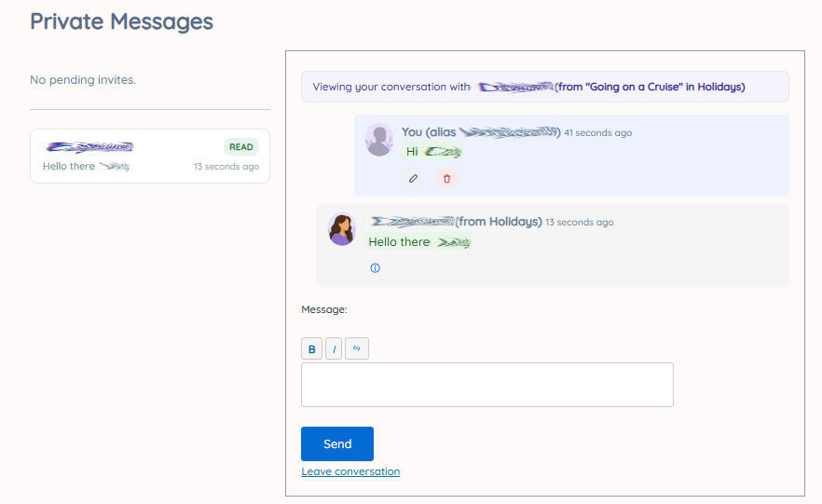Click the woman avatar beside Hello there message
This screenshot has width=822, height=504.
click(342, 229)
